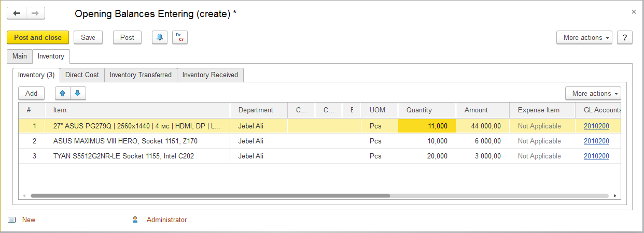Click the Save button
The height and width of the screenshot is (233, 644).
pos(88,37)
